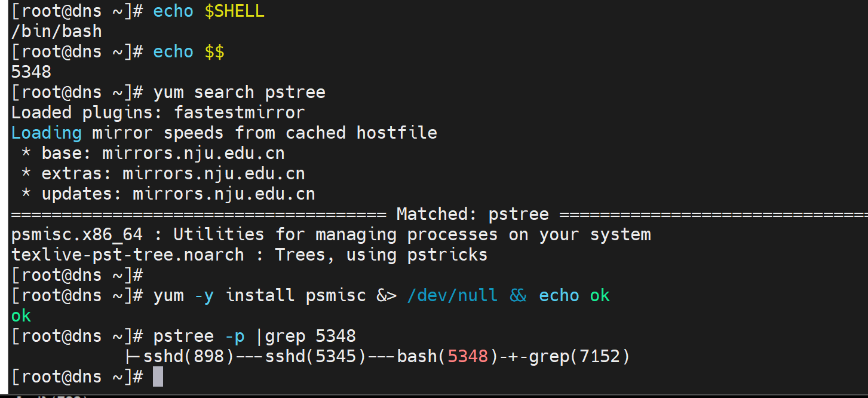This screenshot has height=398, width=868.
Task: Click the 'yum search pstree' command text
Action: click(240, 93)
